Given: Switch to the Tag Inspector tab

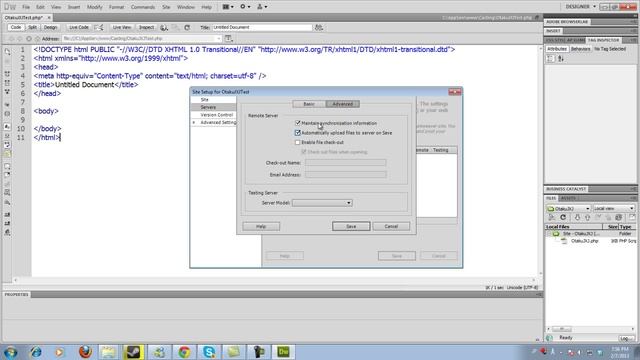Looking at the screenshot, I should coord(603,40).
